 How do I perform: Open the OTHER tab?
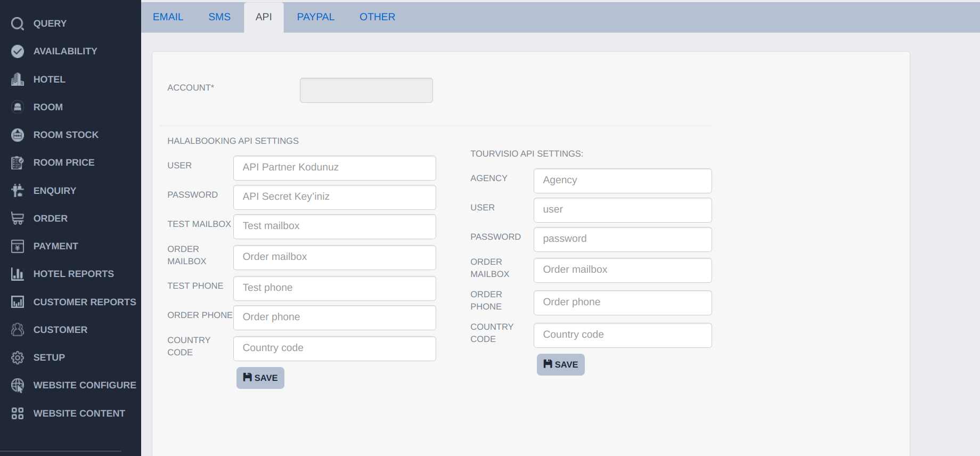click(377, 17)
